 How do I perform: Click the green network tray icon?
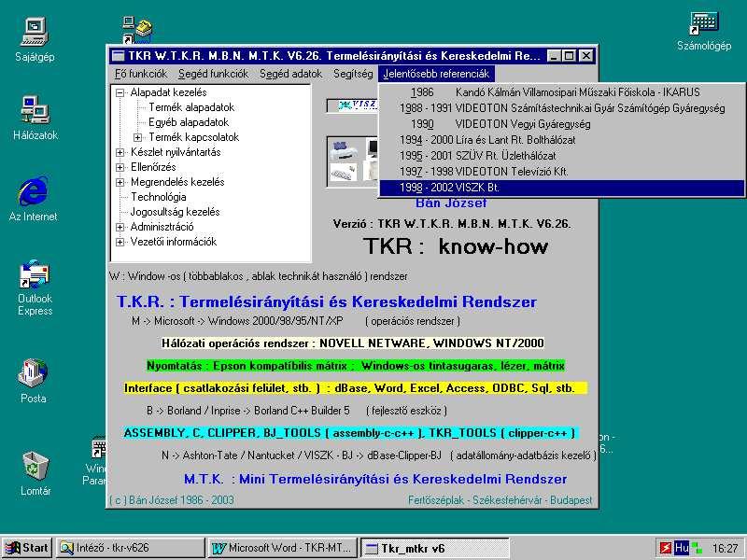(697, 548)
